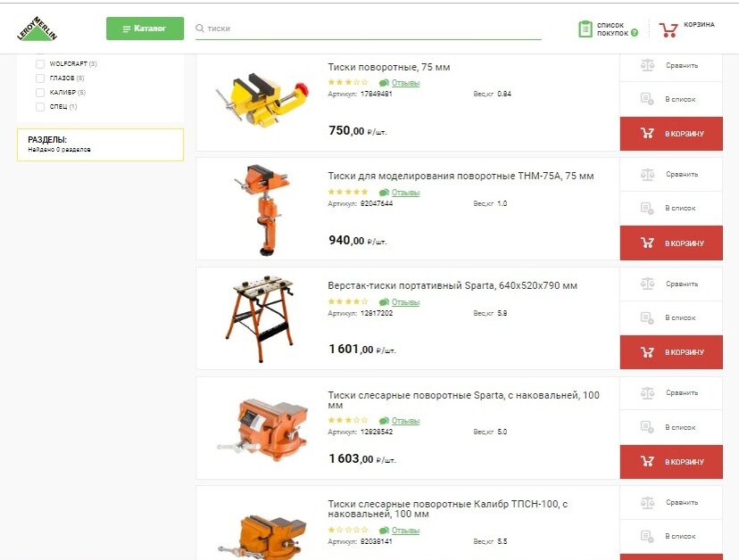Check the КАЛИБР brand filter
The height and width of the screenshot is (560, 739).
40,93
